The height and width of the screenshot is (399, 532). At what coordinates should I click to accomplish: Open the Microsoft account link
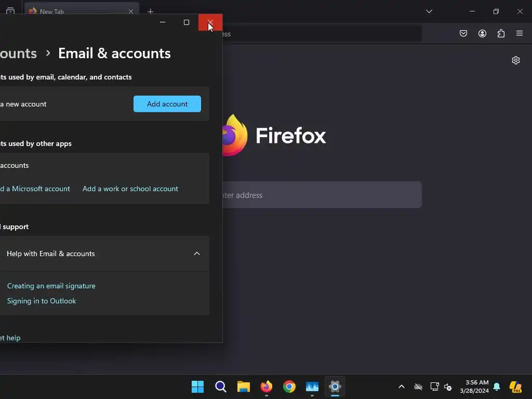tap(35, 189)
